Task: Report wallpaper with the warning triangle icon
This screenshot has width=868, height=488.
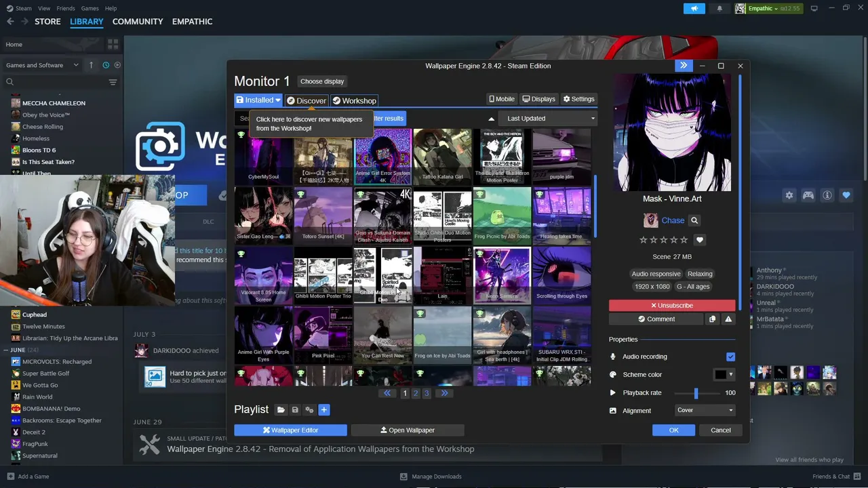Action: coord(728,319)
